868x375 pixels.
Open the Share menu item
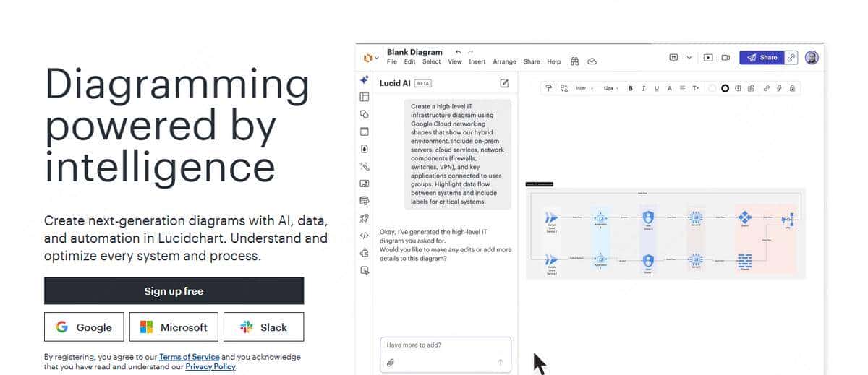[532, 62]
